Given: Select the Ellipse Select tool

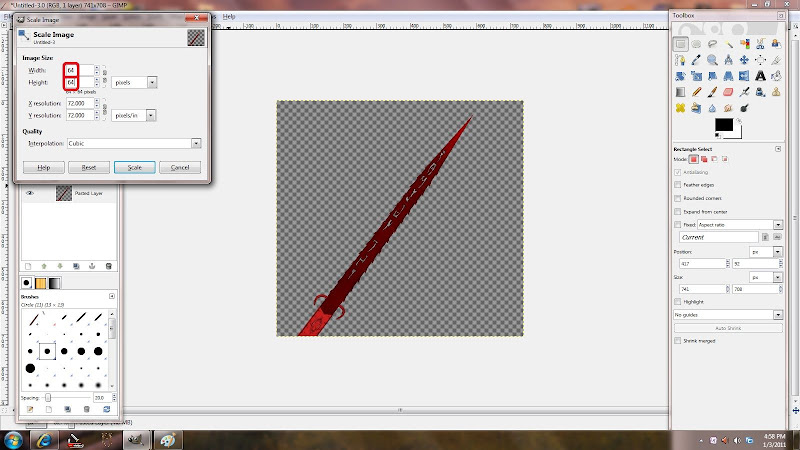Looking at the screenshot, I should 696,44.
